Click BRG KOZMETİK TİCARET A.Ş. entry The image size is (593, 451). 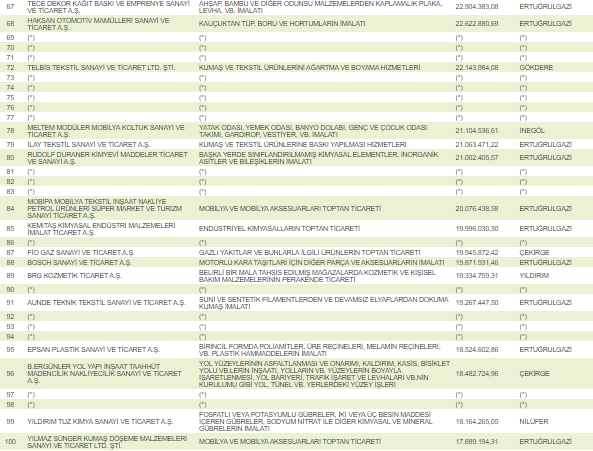(75, 276)
